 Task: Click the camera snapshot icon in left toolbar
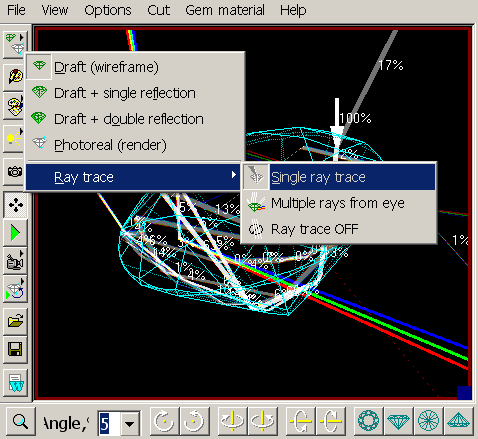coord(15,172)
